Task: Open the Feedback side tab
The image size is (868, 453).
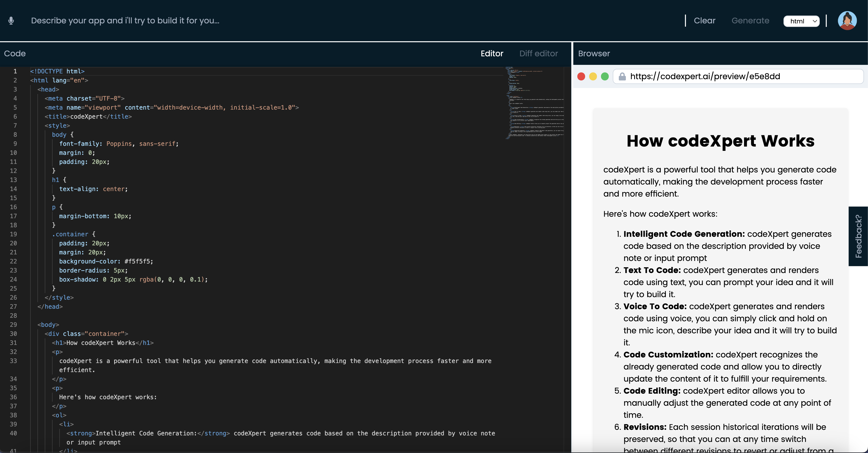Action: click(858, 236)
